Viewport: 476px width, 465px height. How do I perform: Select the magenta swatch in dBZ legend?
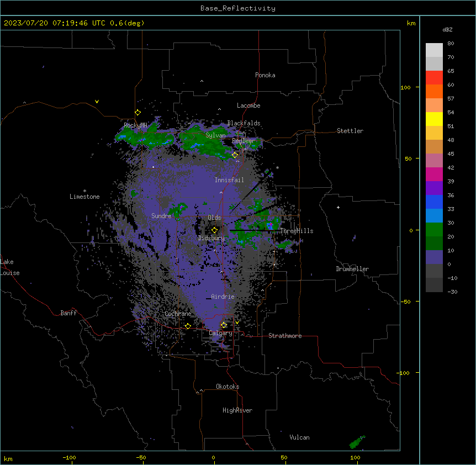coord(434,174)
